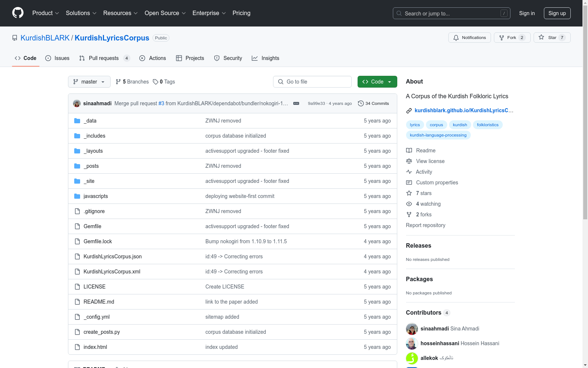Click the link icon beside the website URL
The height and width of the screenshot is (368, 588).
(409, 111)
